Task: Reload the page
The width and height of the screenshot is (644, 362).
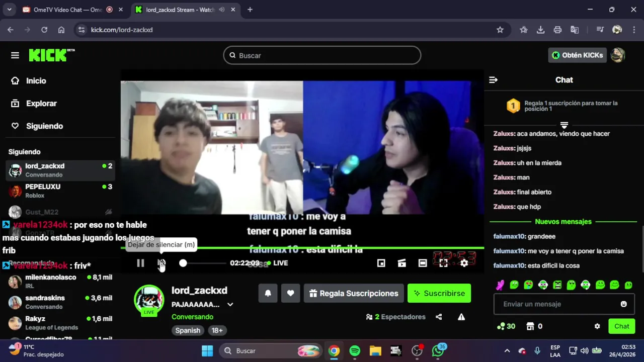Action: coord(44,30)
